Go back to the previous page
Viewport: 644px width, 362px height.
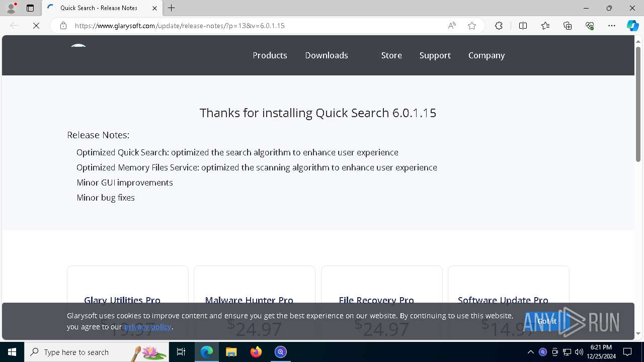[14, 26]
